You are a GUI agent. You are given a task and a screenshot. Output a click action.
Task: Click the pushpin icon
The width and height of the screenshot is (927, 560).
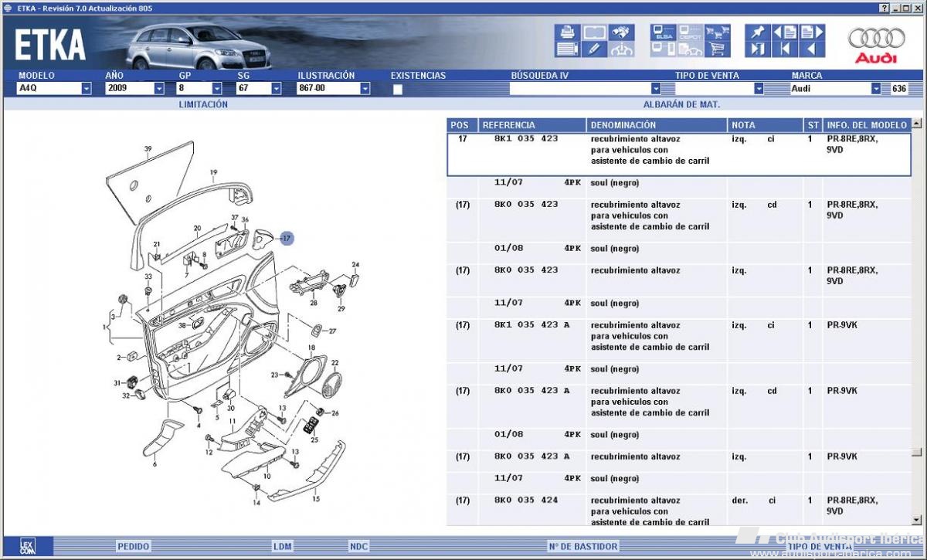758,32
